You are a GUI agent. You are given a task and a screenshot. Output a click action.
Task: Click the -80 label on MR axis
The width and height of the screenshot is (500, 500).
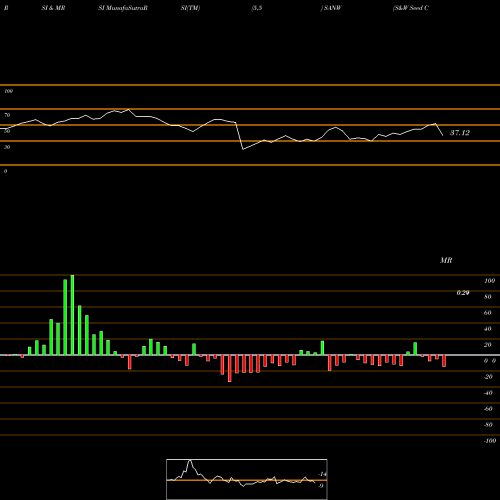tap(488, 425)
